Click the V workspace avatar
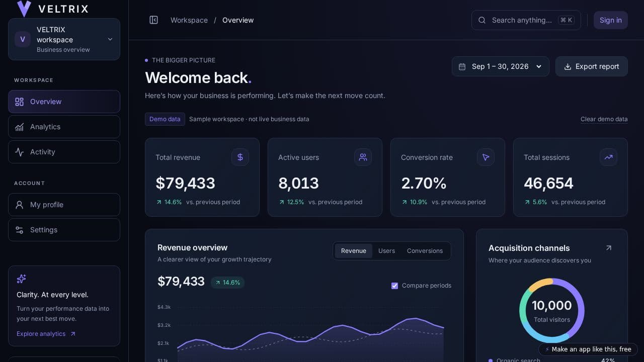The height and width of the screenshot is (362, 644). (23, 39)
